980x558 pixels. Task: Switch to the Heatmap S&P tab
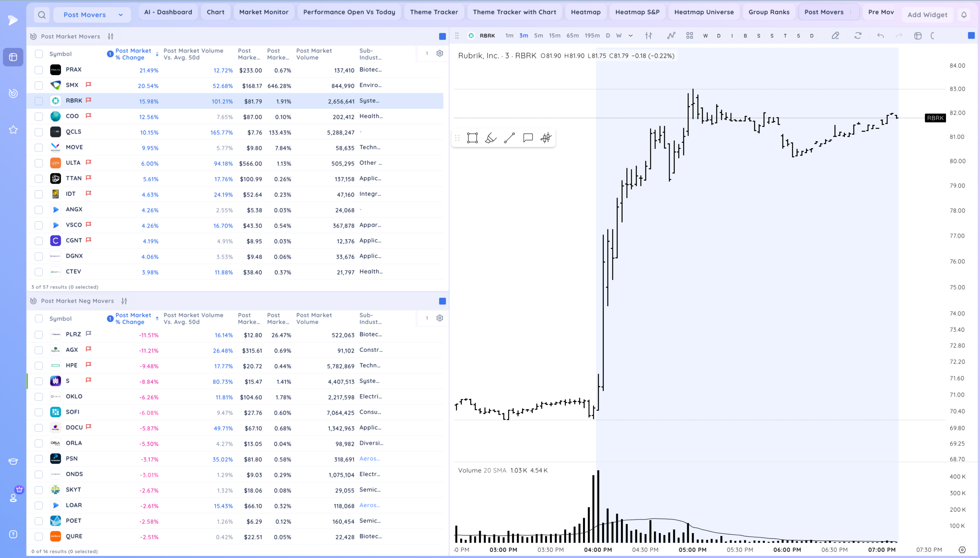coord(637,12)
